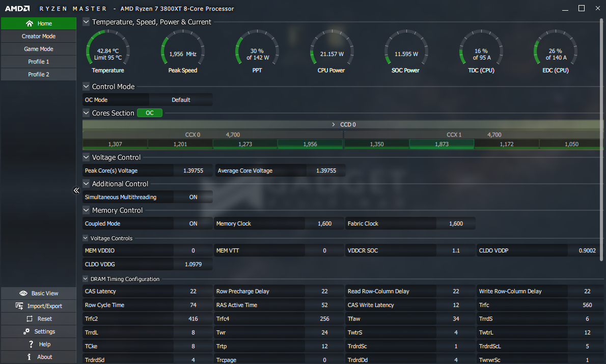Click the Basic View eye icon
606x364 pixels.
point(23,293)
